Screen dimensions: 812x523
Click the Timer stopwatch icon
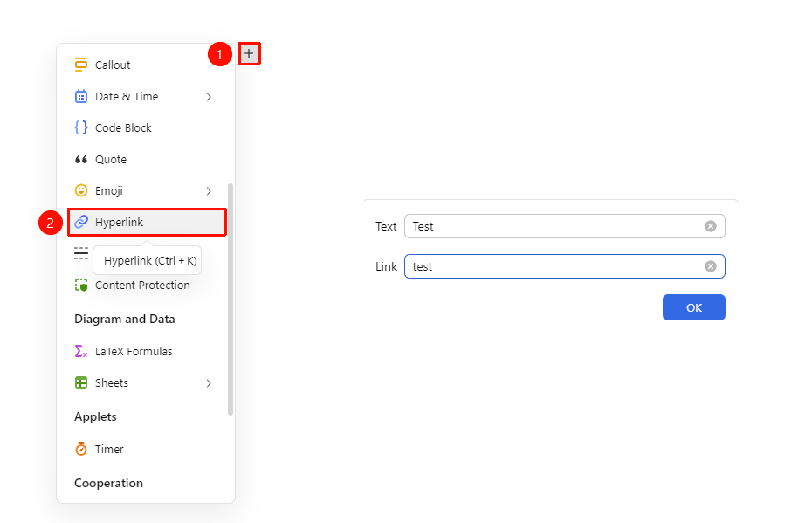click(81, 449)
